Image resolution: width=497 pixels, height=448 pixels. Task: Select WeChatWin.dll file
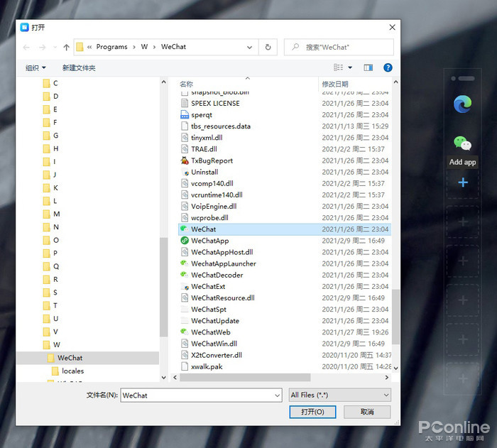click(x=214, y=344)
